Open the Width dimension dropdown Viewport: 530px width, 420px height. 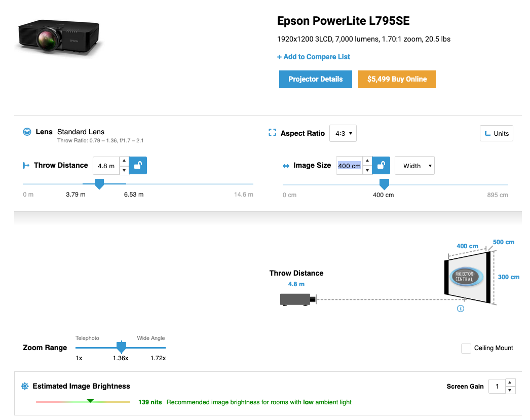tap(415, 166)
